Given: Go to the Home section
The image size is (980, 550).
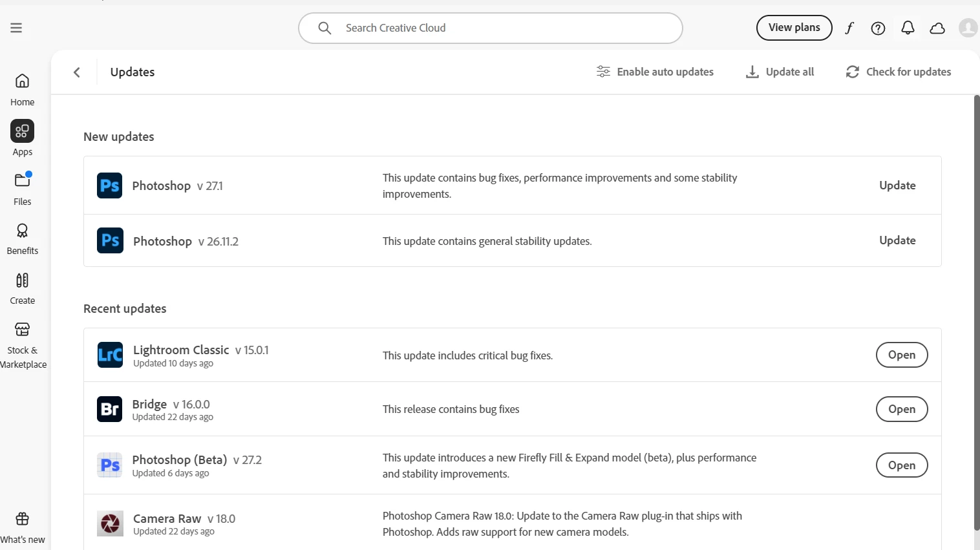Looking at the screenshot, I should tap(22, 89).
